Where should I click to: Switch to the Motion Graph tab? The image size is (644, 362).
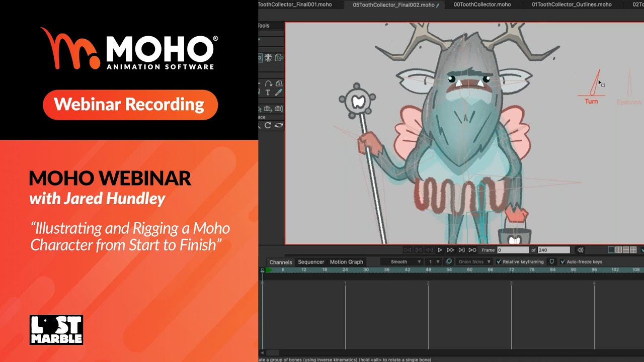click(346, 262)
